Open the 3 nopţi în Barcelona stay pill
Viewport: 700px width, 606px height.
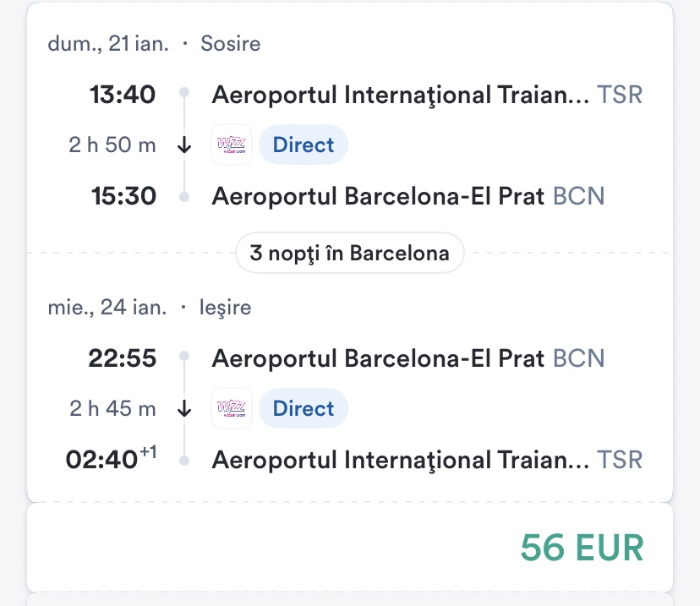(x=349, y=253)
